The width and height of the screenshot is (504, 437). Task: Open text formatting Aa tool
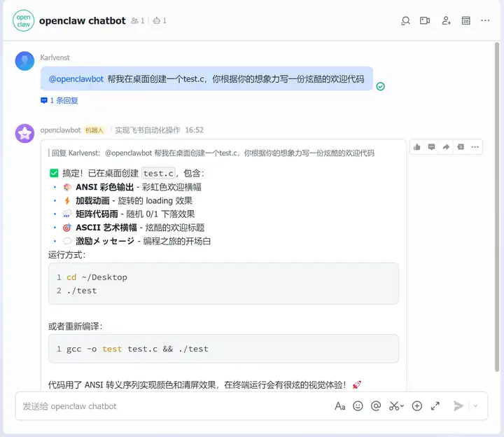(339, 406)
